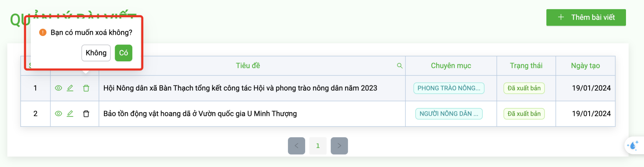644x167 pixels.
Task: View the row 1 article via eye icon
Action: (x=58, y=88)
